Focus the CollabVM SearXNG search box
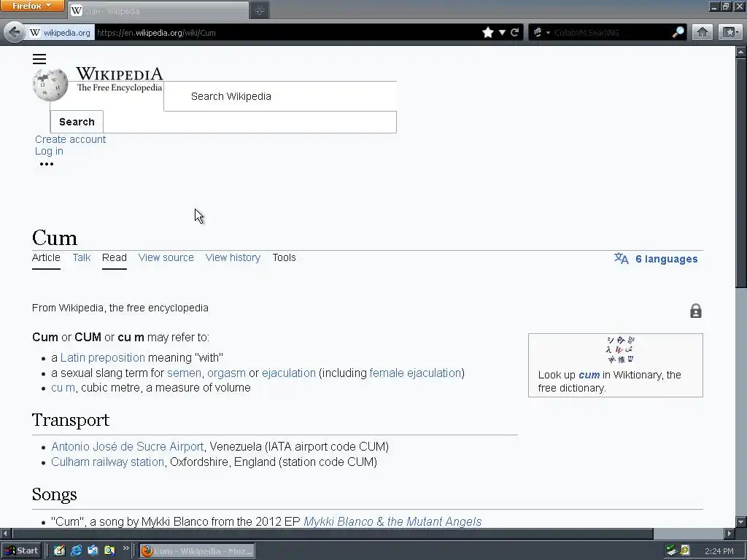Screen dimensions: 747x560 (612, 33)
